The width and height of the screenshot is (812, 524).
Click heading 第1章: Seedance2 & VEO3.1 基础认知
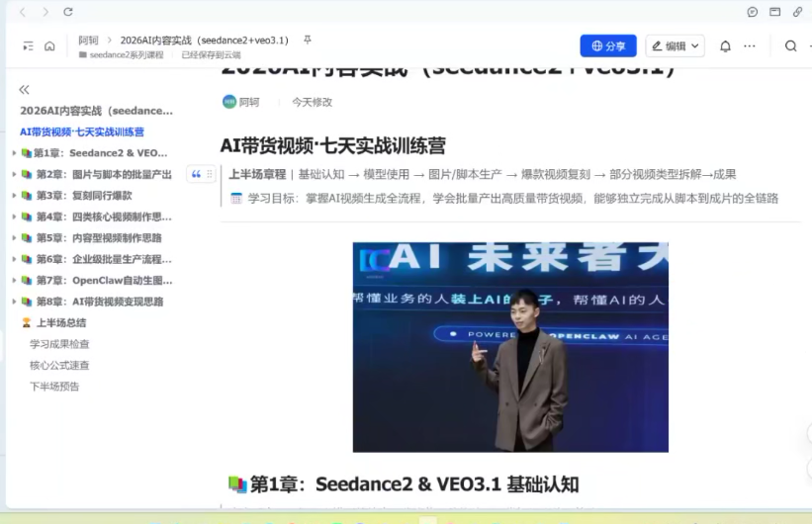point(414,484)
